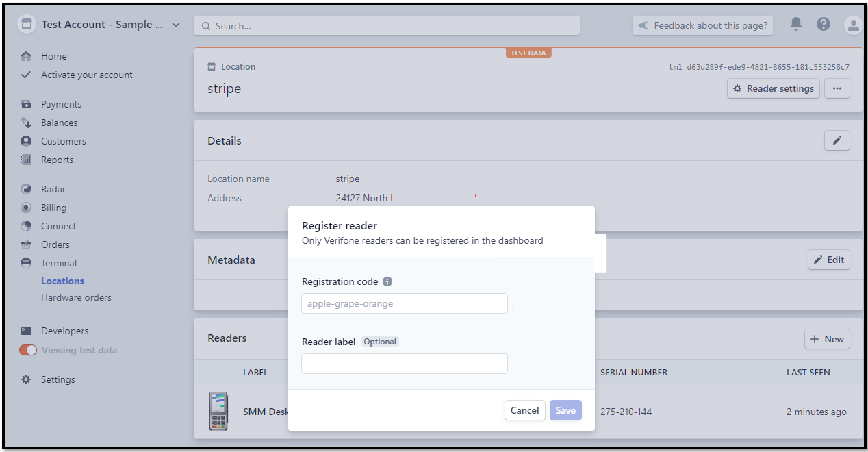This screenshot has width=868, height=452.
Task: Click the Search box at the top
Action: click(387, 26)
